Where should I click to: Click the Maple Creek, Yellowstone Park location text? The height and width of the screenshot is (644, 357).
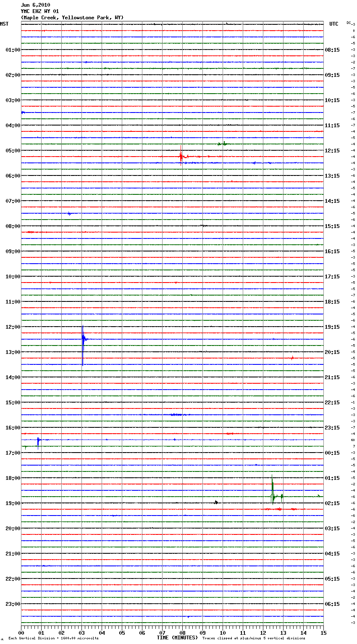click(x=72, y=18)
